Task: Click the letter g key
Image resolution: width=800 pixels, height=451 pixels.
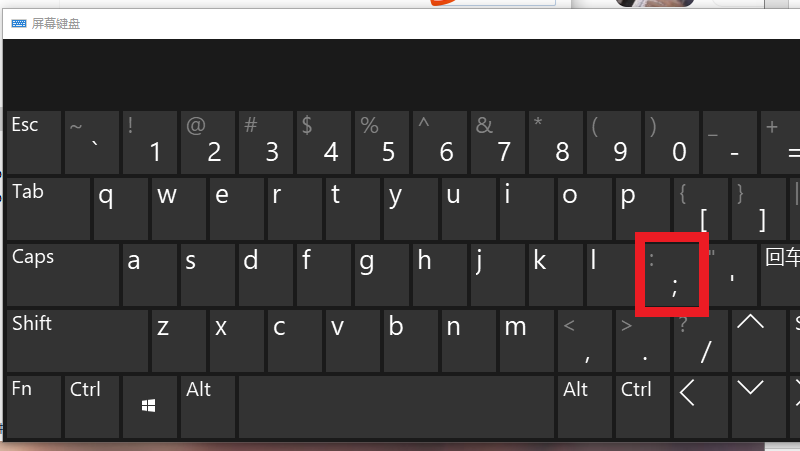Action: (382, 275)
